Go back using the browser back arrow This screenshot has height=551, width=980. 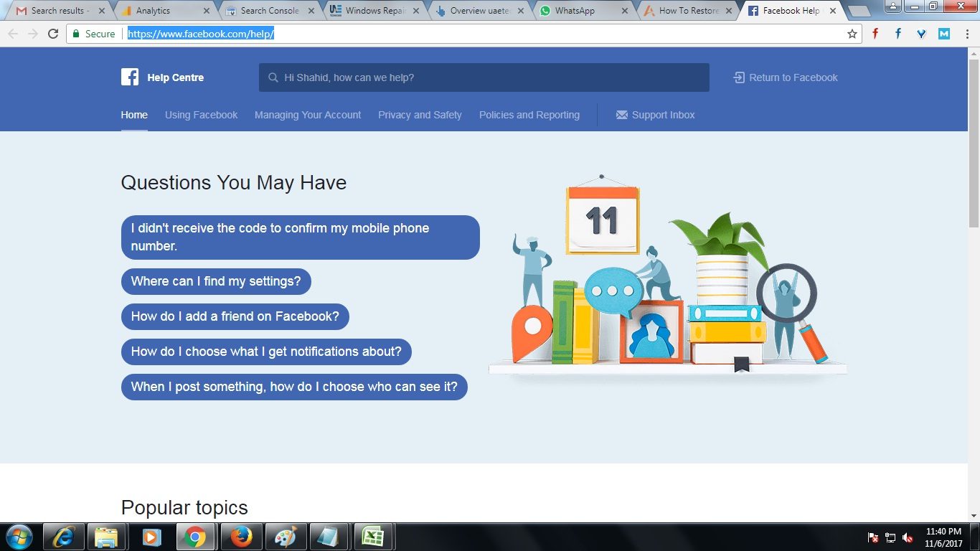click(13, 34)
